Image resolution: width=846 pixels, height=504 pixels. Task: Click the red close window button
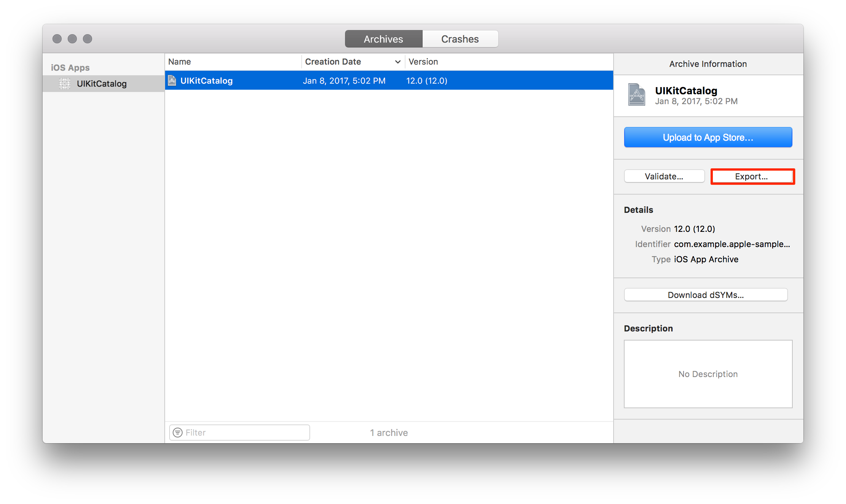[57, 39]
